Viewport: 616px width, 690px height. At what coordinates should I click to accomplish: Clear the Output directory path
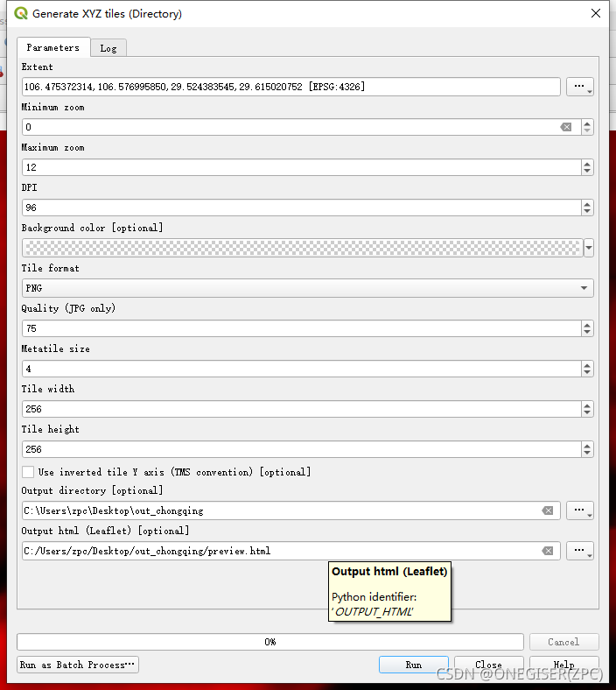(x=548, y=510)
